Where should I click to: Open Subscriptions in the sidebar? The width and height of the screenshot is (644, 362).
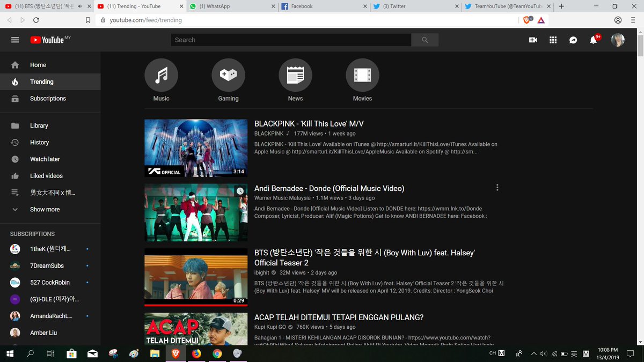[x=50, y=98]
